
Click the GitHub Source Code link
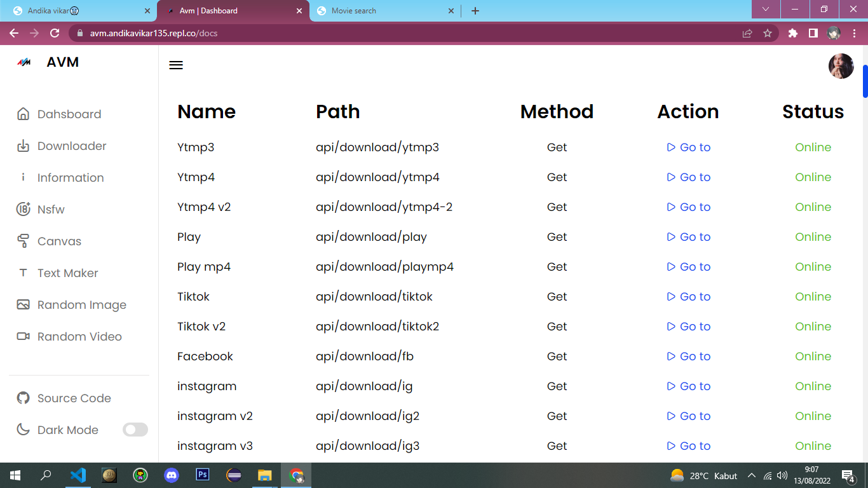coord(74,398)
